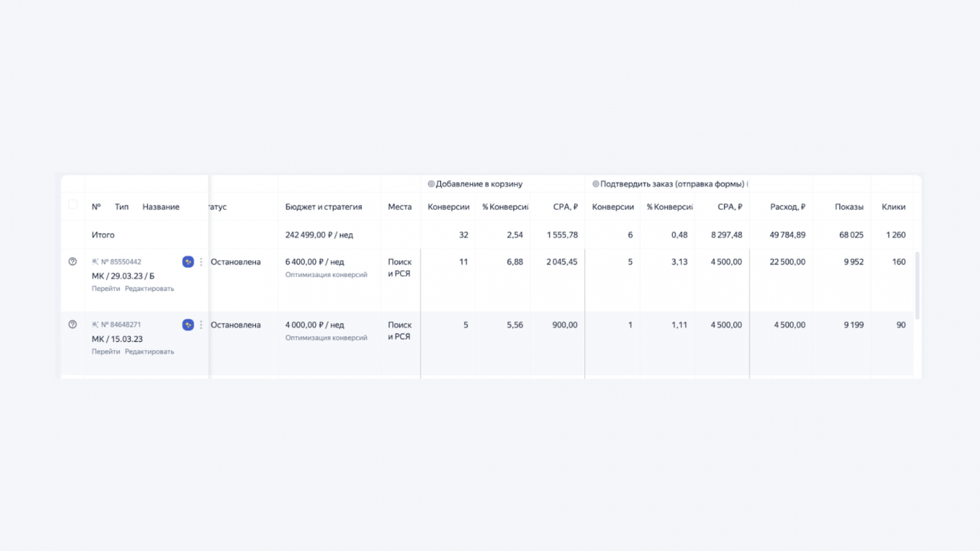Click Редактировать link under МК / 15.03.23
The height and width of the screenshot is (551, 980).
(149, 351)
